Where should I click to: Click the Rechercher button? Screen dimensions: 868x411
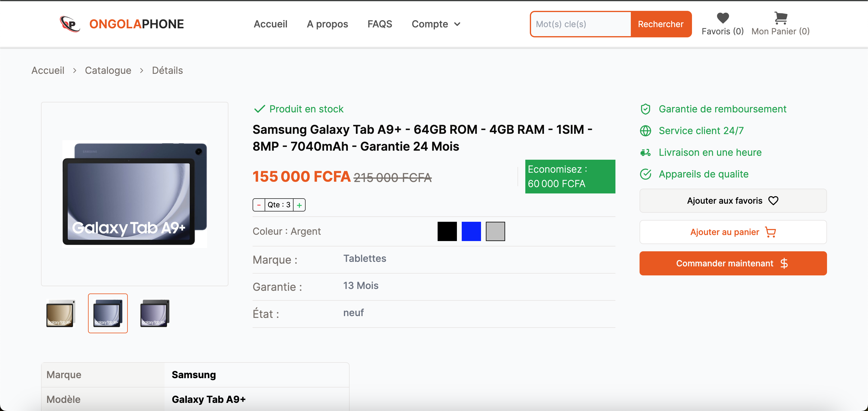(x=661, y=24)
